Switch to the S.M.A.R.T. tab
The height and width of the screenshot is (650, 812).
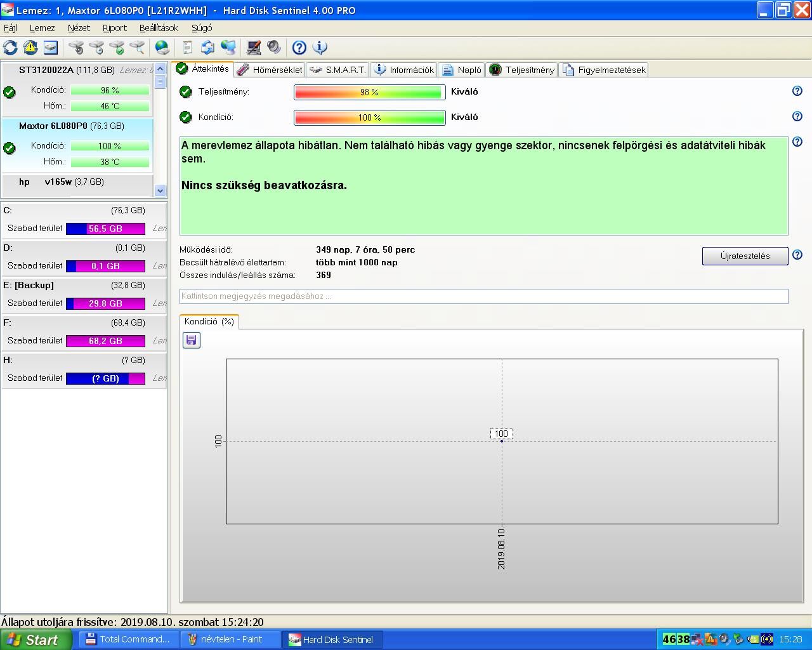point(337,70)
